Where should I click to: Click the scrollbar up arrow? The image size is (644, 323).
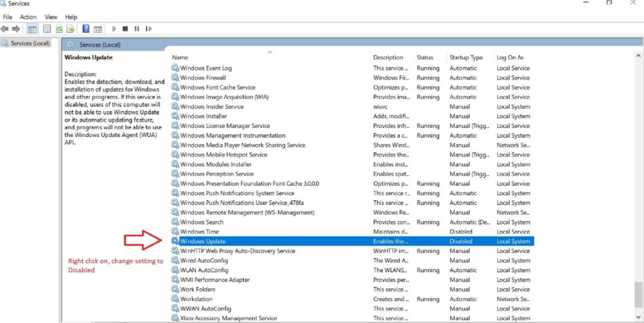pos(638,56)
